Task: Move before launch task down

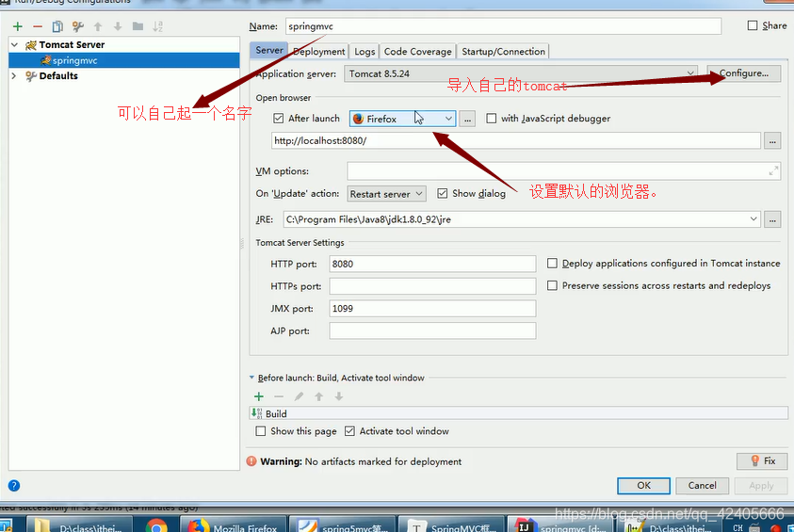Action: (339, 396)
